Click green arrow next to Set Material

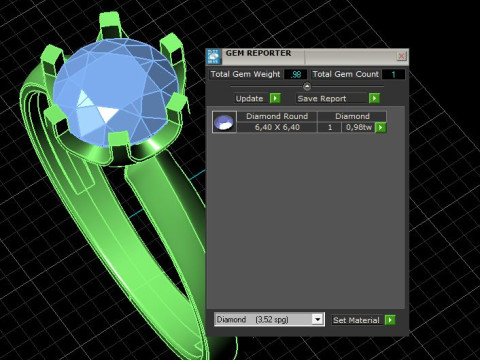click(x=390, y=320)
